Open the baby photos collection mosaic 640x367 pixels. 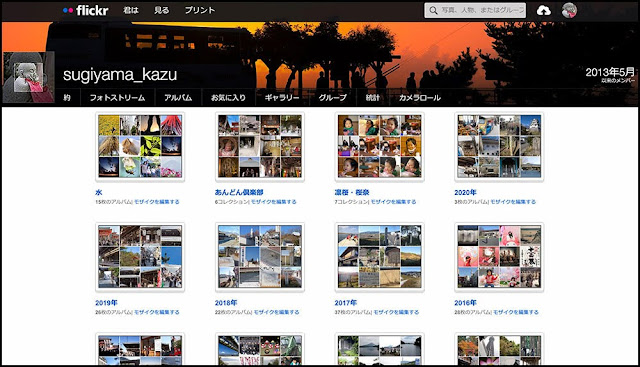pos(379,147)
